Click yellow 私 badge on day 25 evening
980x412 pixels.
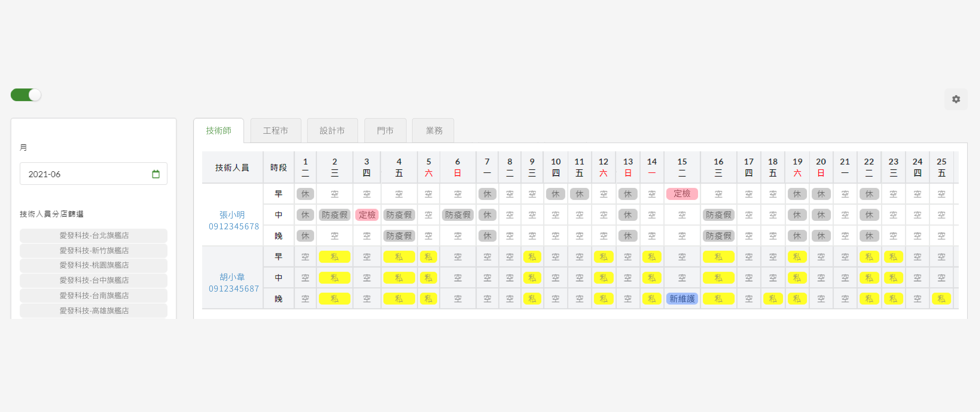(x=941, y=299)
